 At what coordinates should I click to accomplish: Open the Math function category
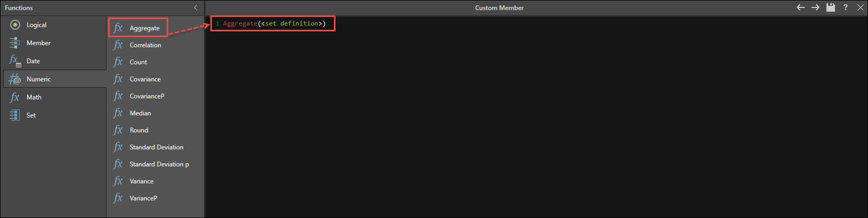34,97
